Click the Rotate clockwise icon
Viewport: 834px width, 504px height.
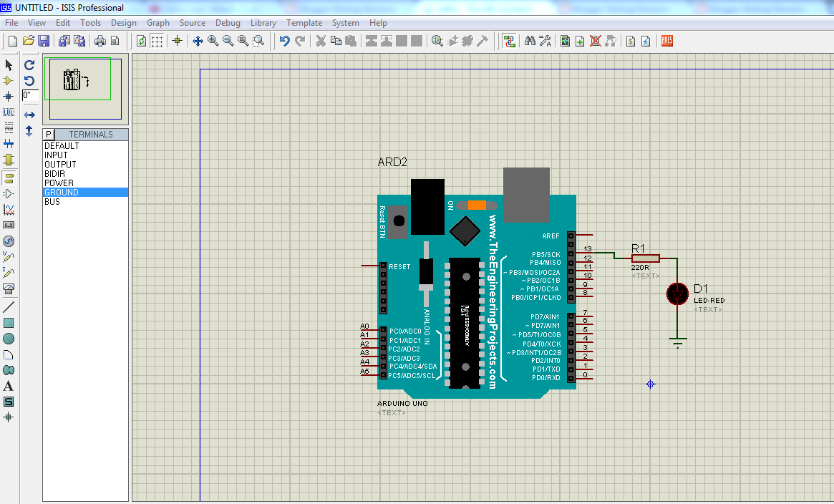29,65
